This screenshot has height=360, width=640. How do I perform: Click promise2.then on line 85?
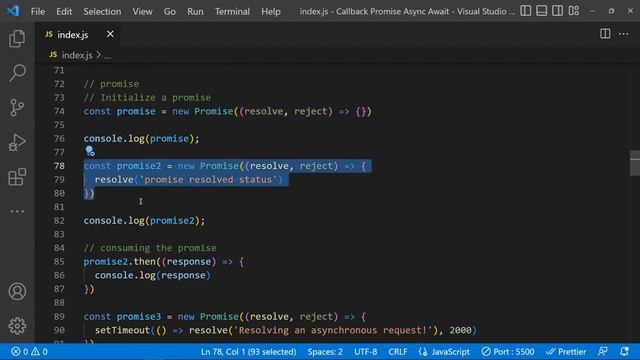[x=119, y=261]
